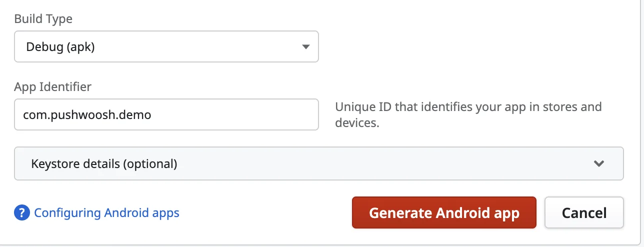Open the Build Type combo box
The width and height of the screenshot is (644, 247).
point(166,47)
